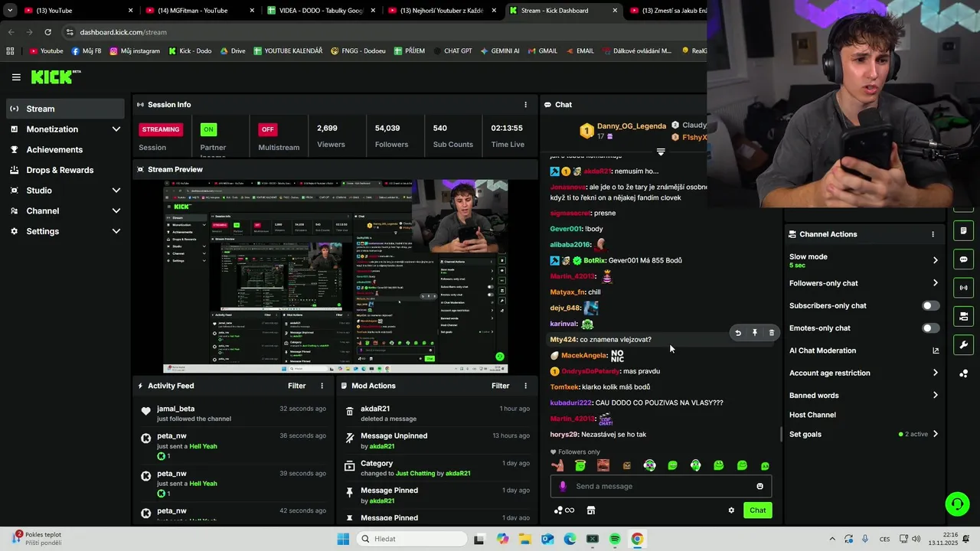The image size is (980, 551).
Task: Open Windows Start menu
Action: pyautogui.click(x=343, y=539)
